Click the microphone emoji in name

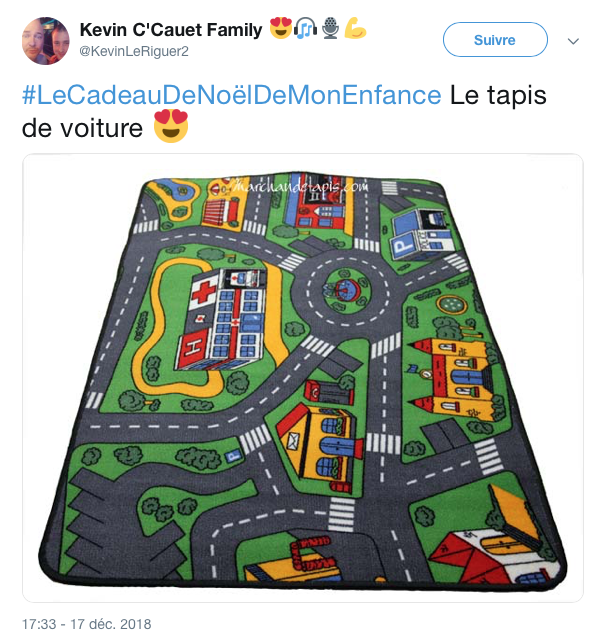(x=330, y=28)
